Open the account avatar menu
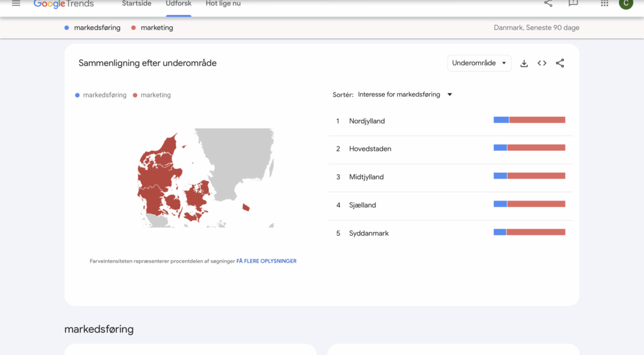The height and width of the screenshot is (355, 644). pos(625,4)
